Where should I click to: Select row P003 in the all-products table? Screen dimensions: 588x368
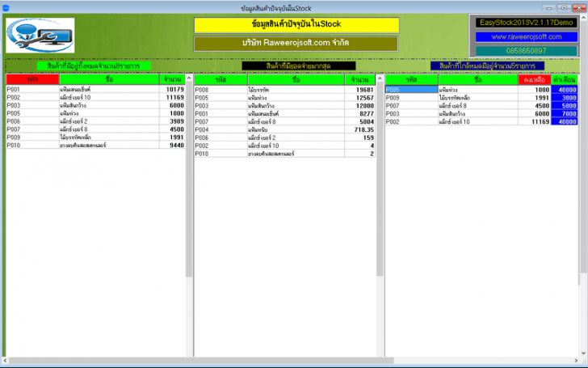[95, 105]
